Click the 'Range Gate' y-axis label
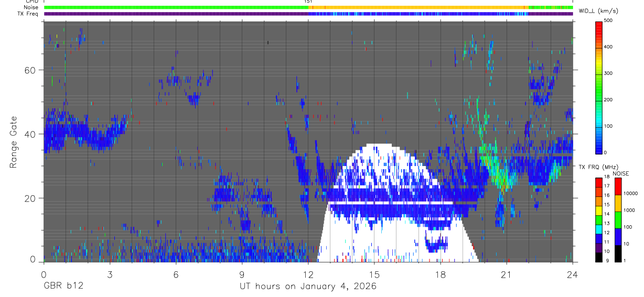The height and width of the screenshot is (297, 644). tap(14, 141)
